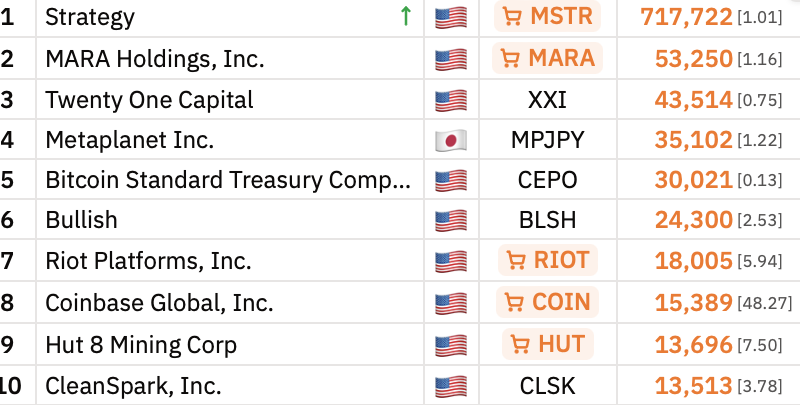The image size is (800, 405).
Task: Click the Japan flag next to Metaplanet Inc.
Action: (451, 140)
